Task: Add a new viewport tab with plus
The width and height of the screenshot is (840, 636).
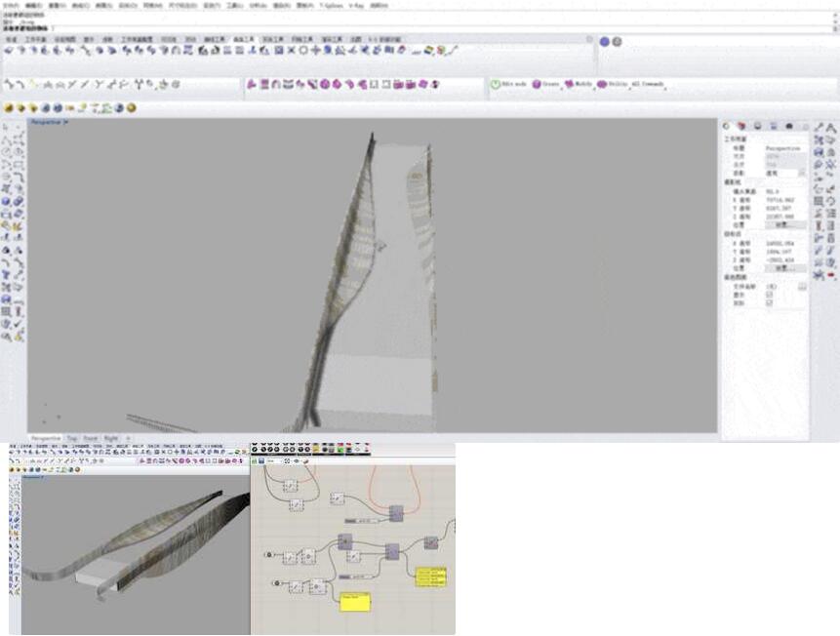Action: 128,439
